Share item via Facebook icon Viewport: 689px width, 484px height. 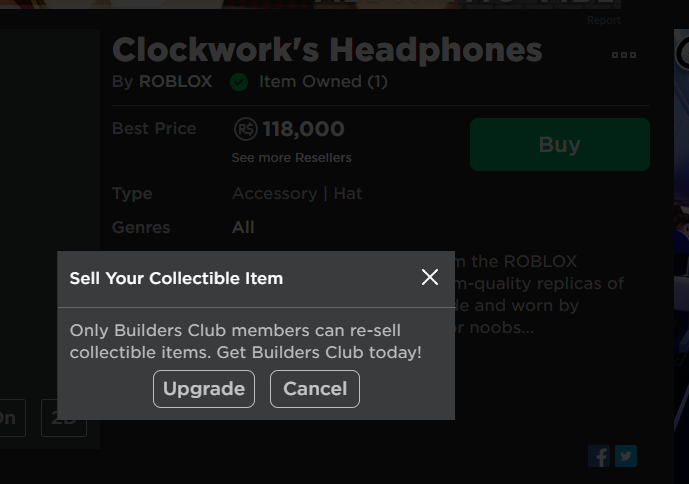[599, 456]
